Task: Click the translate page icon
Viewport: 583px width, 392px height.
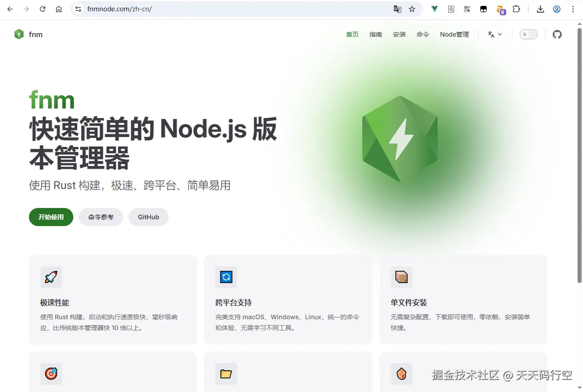Action: tap(398, 9)
